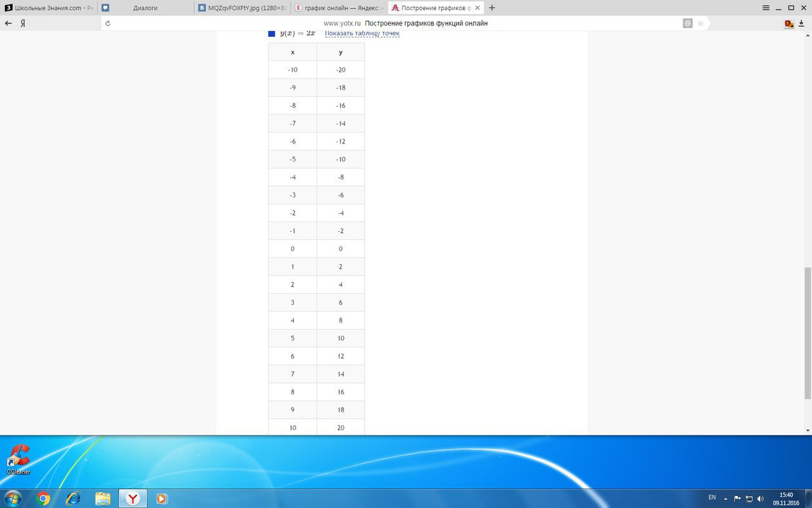812x508 pixels.
Task: Open the volume speaker tray icon
Action: coord(760,498)
